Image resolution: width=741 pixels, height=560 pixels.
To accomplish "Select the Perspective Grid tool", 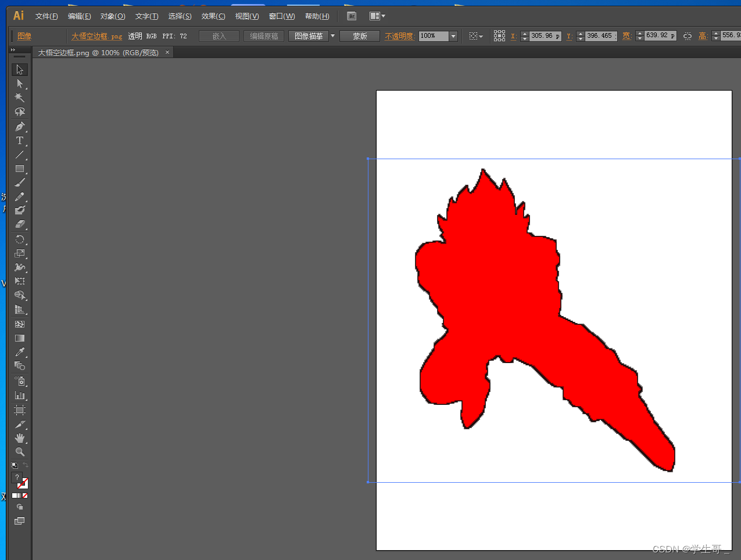I will (x=20, y=310).
